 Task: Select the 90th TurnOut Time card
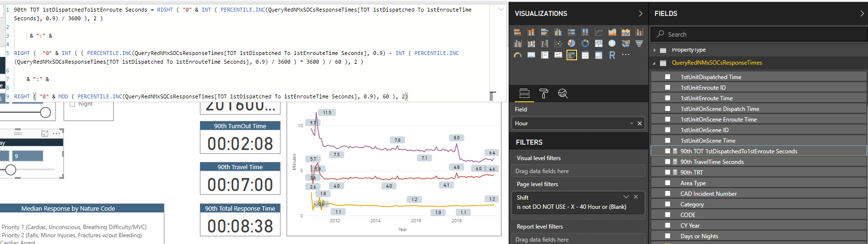pyautogui.click(x=240, y=137)
